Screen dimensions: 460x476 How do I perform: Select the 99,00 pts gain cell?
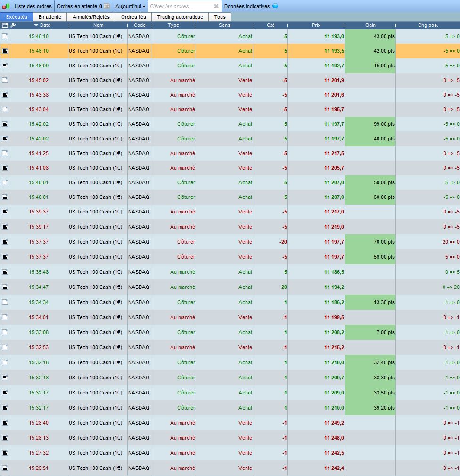pyautogui.click(x=370, y=124)
